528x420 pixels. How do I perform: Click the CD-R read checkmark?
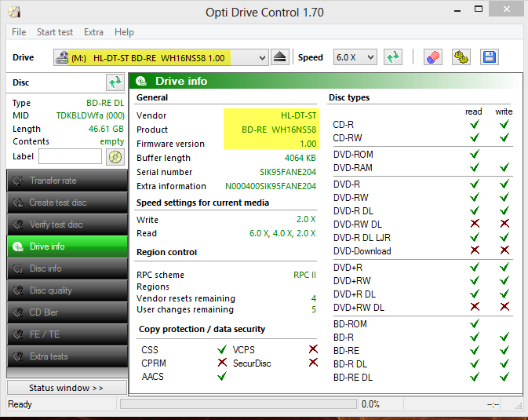[x=475, y=124]
